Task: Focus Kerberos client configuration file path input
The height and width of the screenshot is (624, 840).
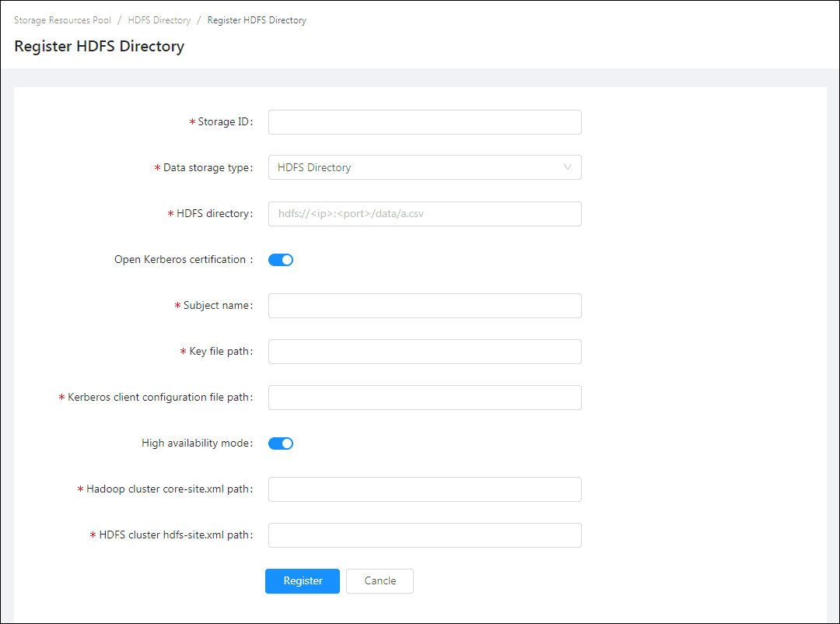Action: [x=425, y=398]
